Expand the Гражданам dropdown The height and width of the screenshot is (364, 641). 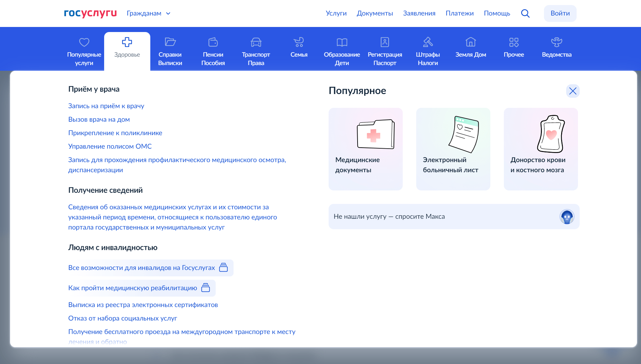149,13
